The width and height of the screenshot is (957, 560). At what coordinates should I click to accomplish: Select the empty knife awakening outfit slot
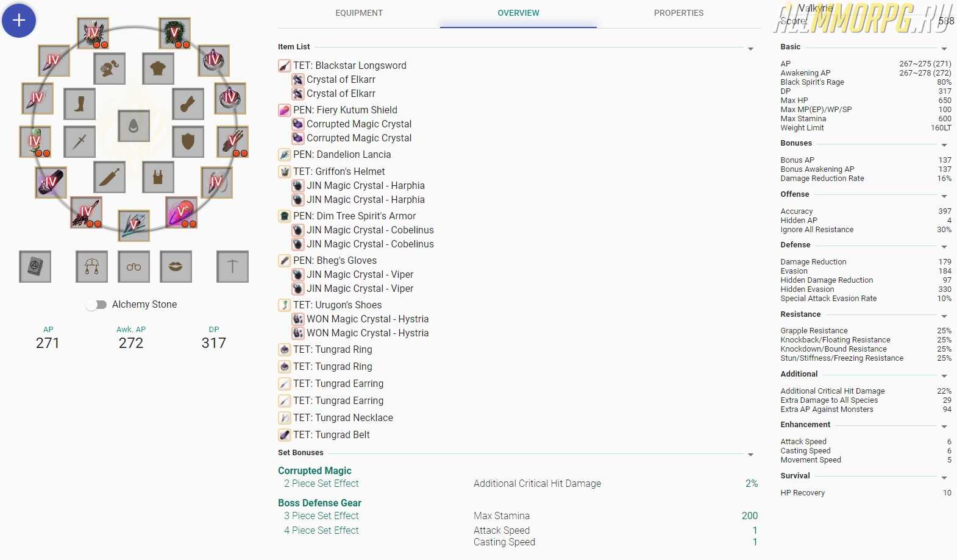coord(110,177)
